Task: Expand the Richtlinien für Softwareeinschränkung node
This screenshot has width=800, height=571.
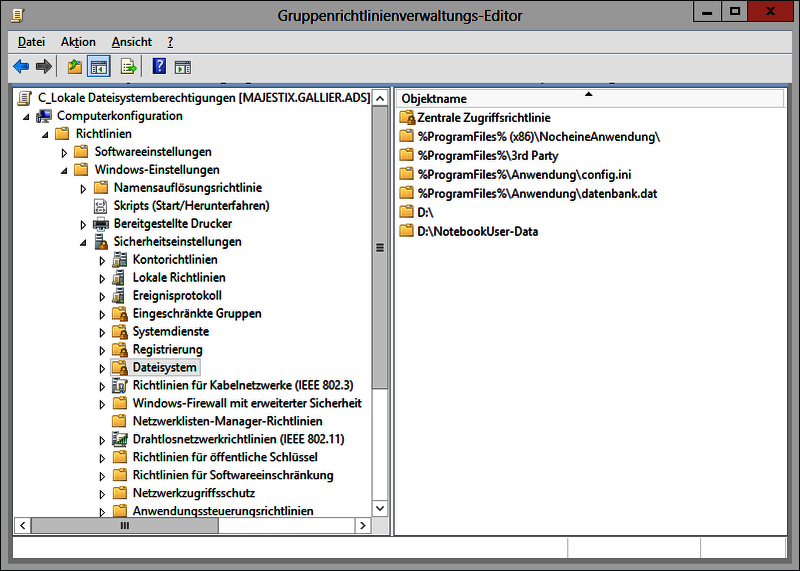Action: pos(102,476)
